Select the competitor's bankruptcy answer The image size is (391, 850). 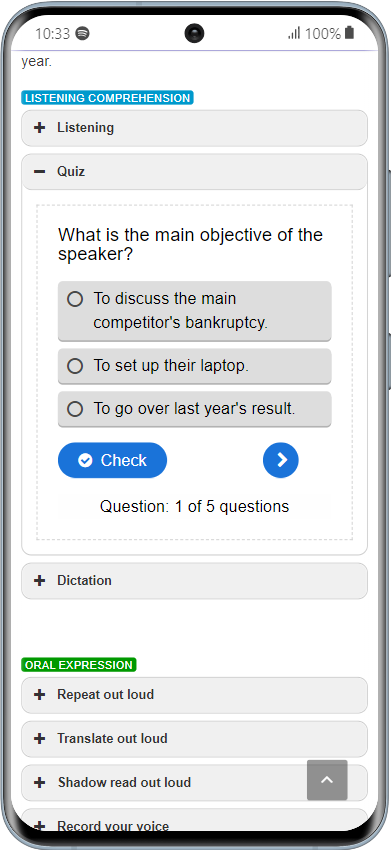click(x=195, y=311)
